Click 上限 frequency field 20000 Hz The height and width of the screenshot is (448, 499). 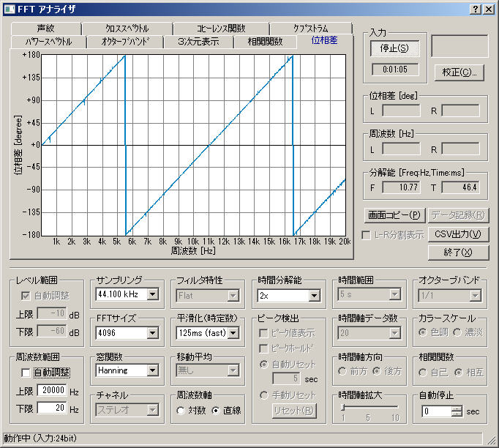pos(53,390)
